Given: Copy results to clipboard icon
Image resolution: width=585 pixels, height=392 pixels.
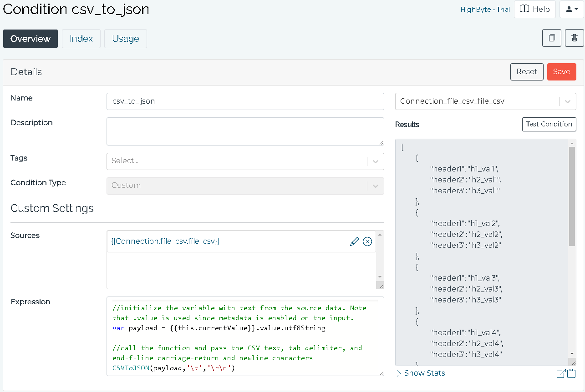Looking at the screenshot, I should point(571,373).
